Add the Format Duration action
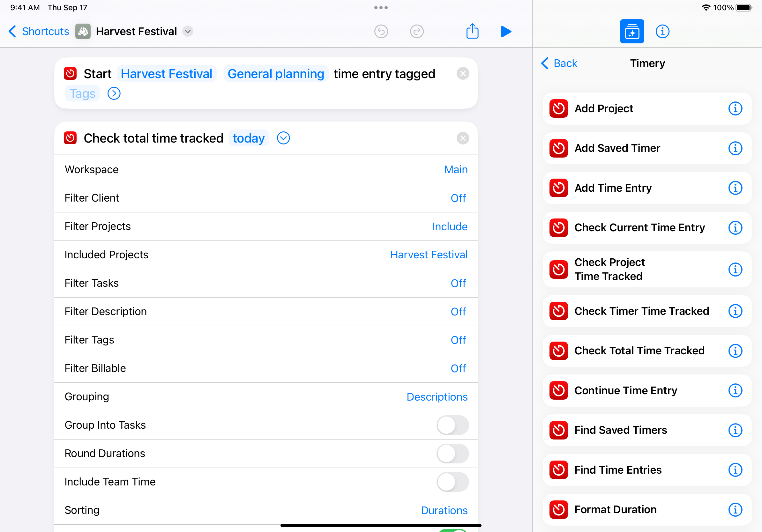The image size is (762, 532). [647, 510]
